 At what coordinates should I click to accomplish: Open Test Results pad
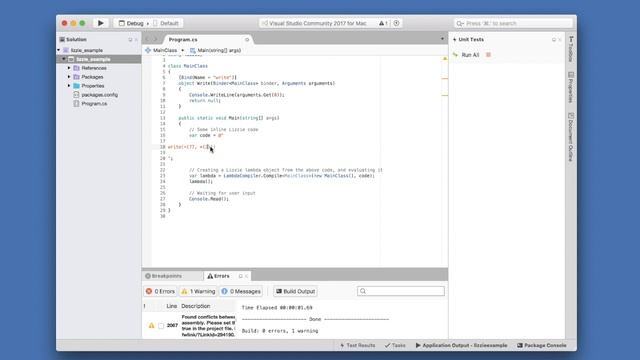tap(358, 345)
